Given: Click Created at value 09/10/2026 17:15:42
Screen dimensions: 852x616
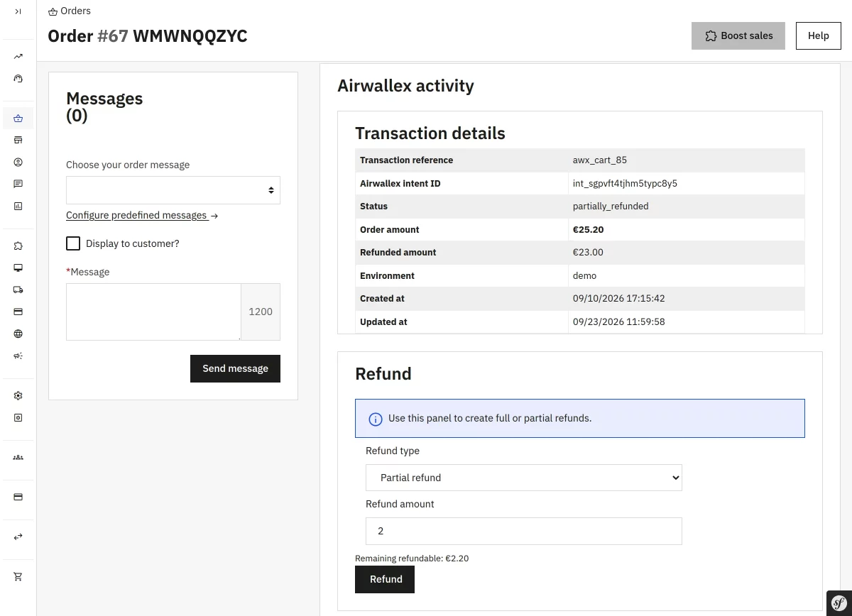Looking at the screenshot, I should pos(619,299).
